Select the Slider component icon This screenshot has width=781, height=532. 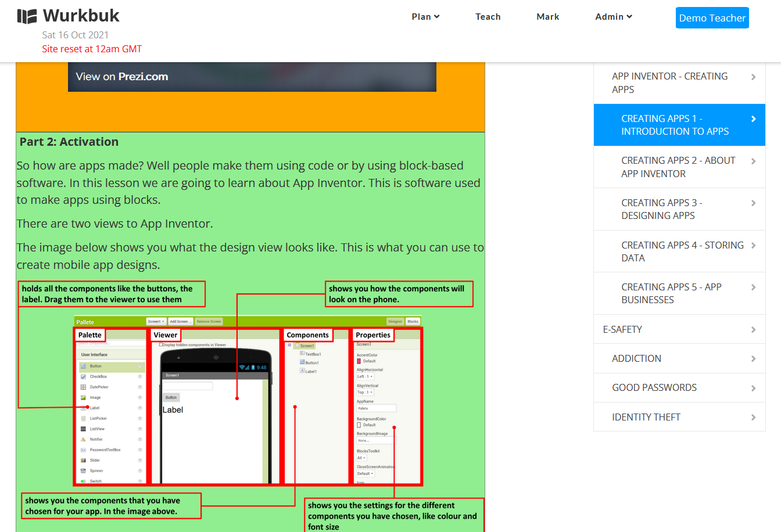83,460
